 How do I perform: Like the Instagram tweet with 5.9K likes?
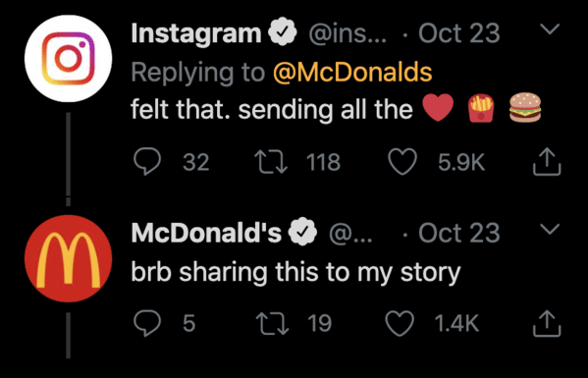[402, 162]
